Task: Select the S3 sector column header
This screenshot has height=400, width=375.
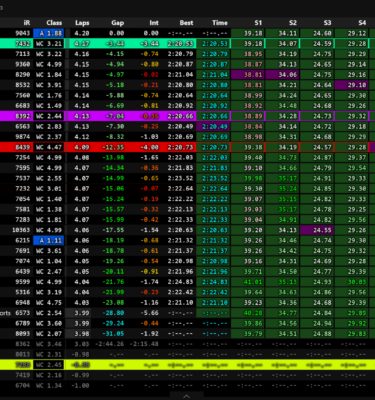Action: [327, 23]
